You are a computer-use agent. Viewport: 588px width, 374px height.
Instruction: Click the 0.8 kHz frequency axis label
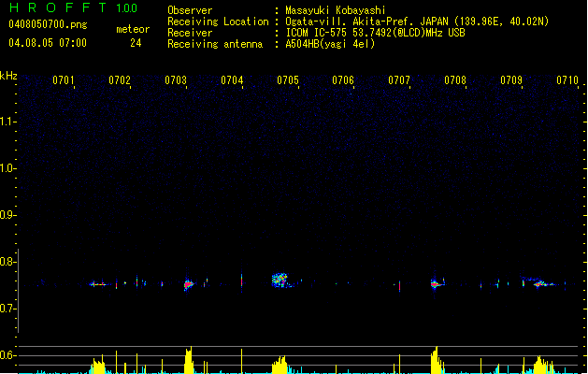(x=7, y=262)
